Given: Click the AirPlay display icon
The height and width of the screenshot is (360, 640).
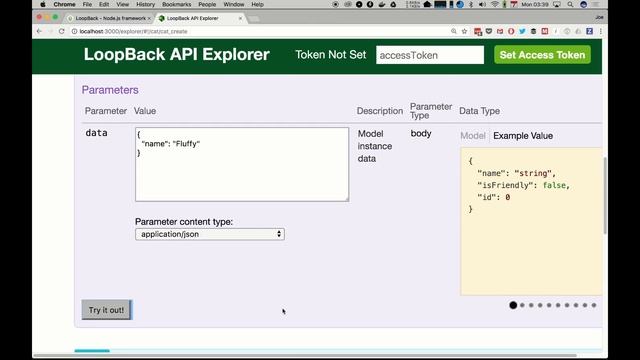Looking at the screenshot, I should click(x=557, y=4).
